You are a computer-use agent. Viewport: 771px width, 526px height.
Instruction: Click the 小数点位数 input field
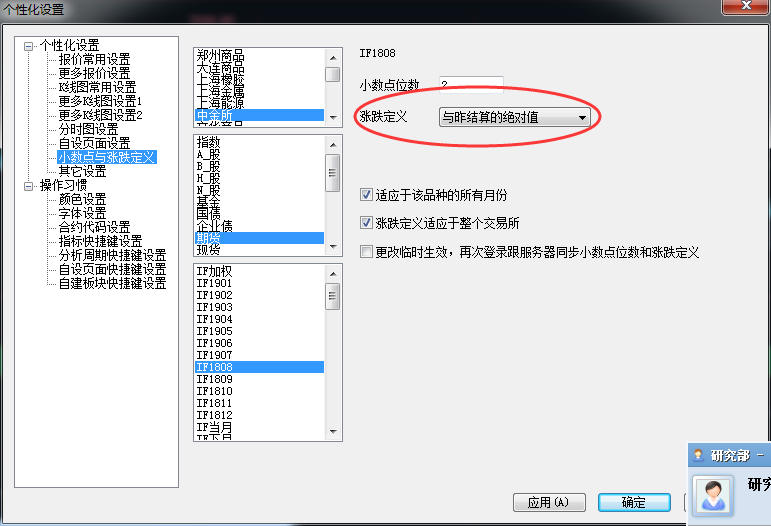pos(471,85)
